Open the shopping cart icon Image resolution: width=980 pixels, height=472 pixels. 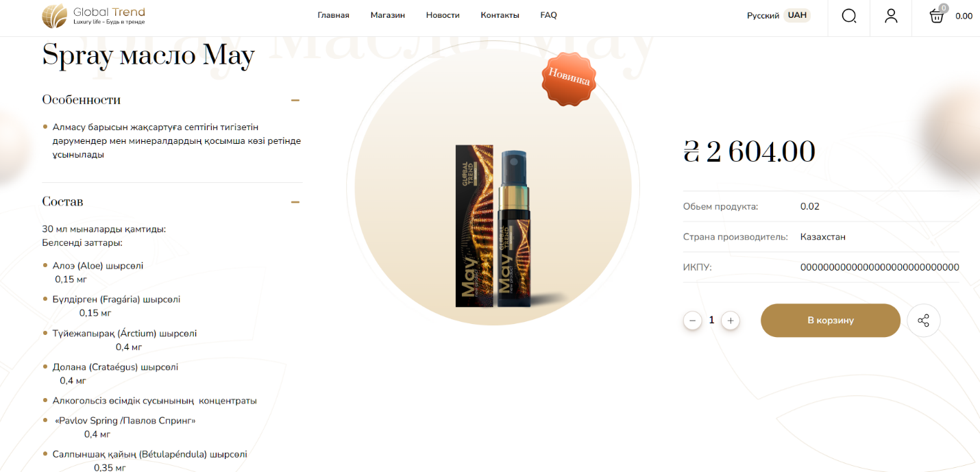(937, 16)
